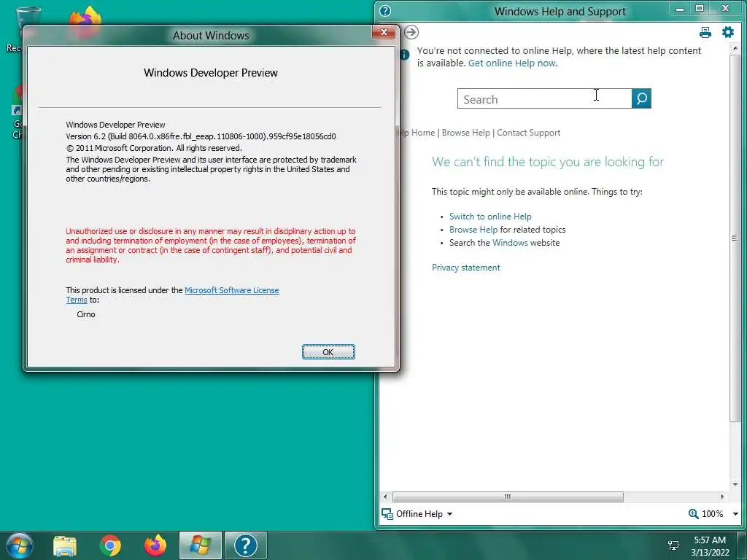The width and height of the screenshot is (747, 560).
Task: Focus the Help Search input field
Action: (544, 98)
